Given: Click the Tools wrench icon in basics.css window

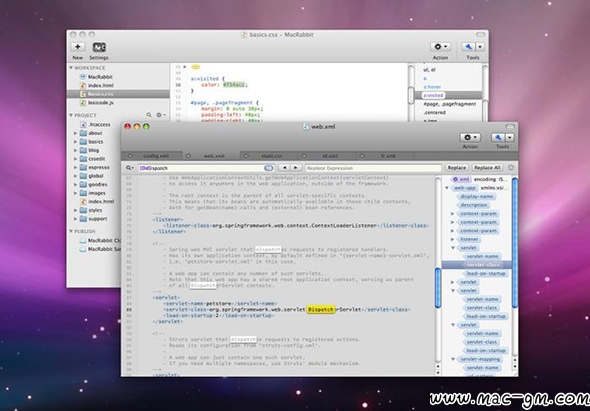Looking at the screenshot, I should [x=469, y=47].
